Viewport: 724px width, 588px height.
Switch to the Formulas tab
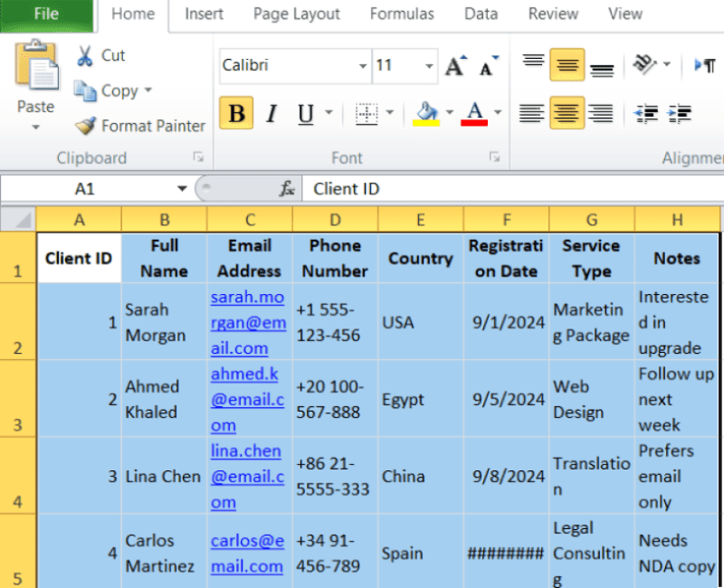402,14
